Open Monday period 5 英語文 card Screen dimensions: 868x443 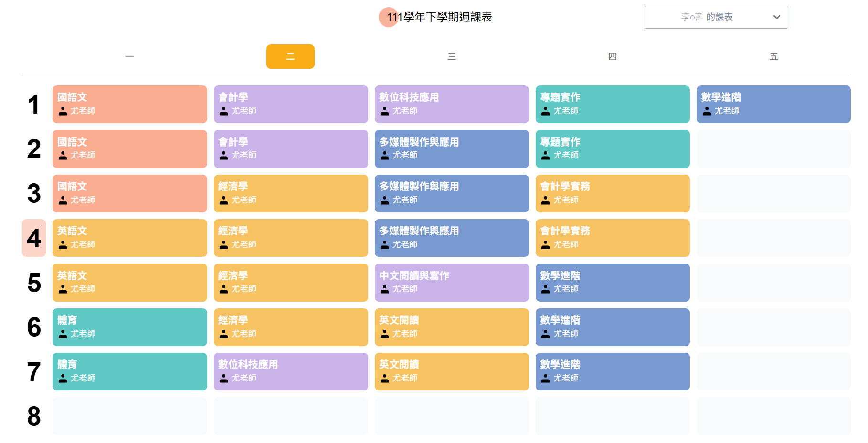click(130, 283)
